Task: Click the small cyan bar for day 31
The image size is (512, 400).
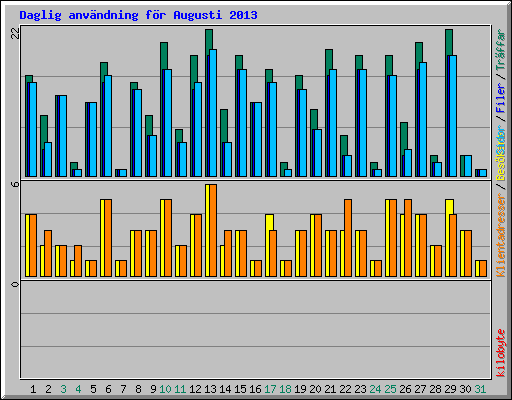Action: [x=483, y=173]
